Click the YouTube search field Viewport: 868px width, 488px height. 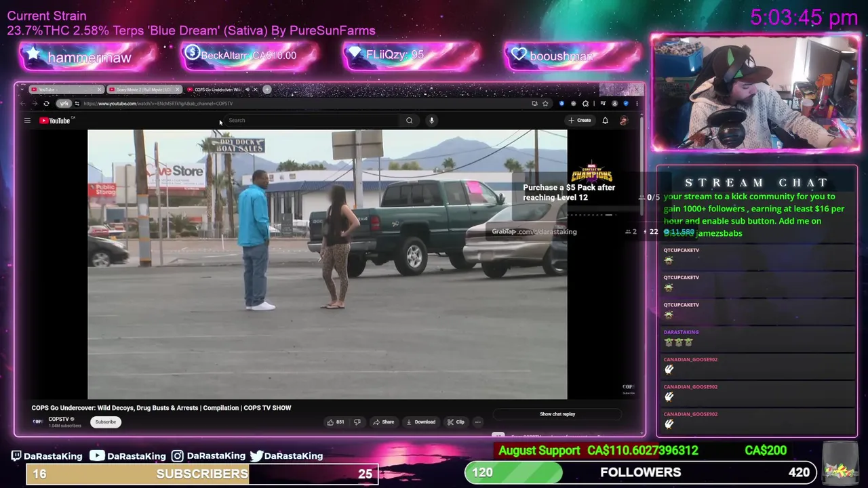(x=312, y=121)
